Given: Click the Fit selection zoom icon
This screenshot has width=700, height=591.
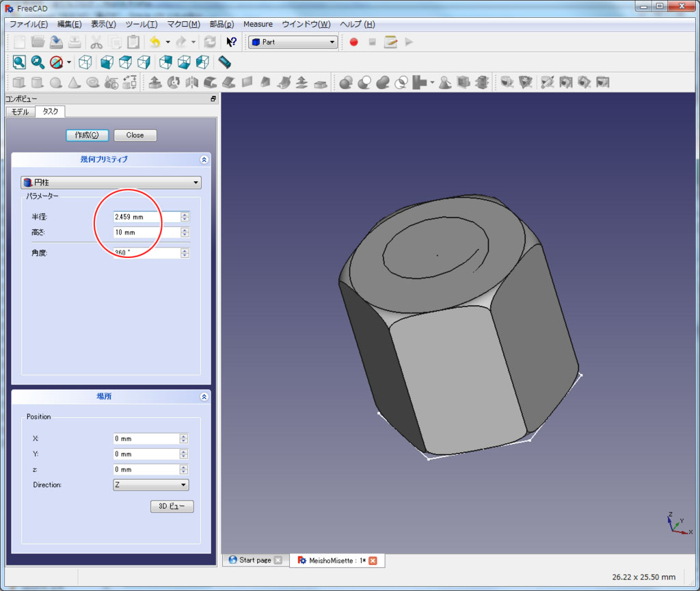Looking at the screenshot, I should point(38,62).
